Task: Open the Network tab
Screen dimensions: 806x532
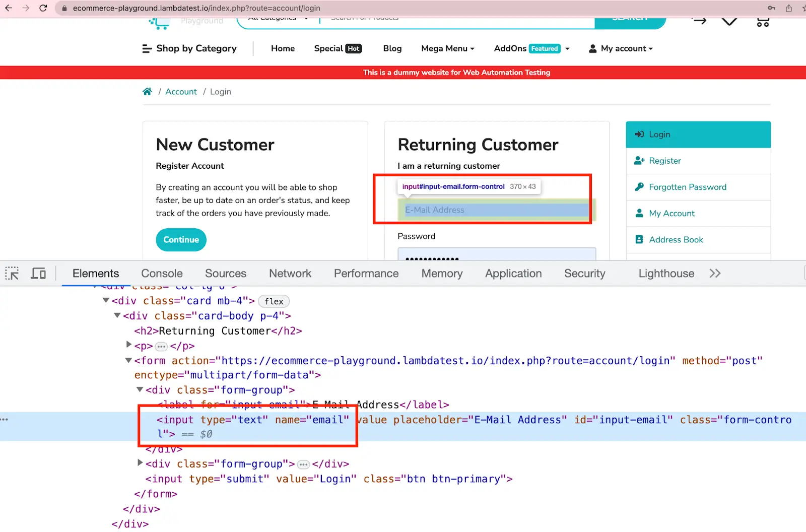Action: coord(290,274)
